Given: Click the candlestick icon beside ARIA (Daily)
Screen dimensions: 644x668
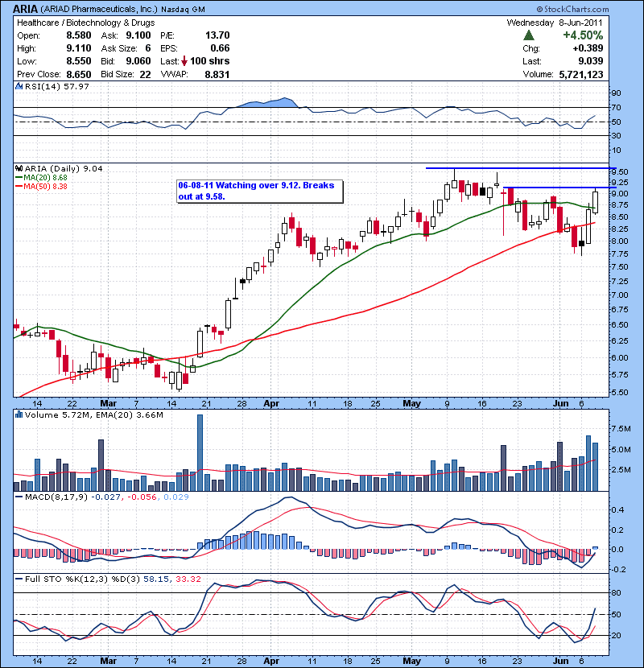Looking at the screenshot, I should tap(19, 169).
